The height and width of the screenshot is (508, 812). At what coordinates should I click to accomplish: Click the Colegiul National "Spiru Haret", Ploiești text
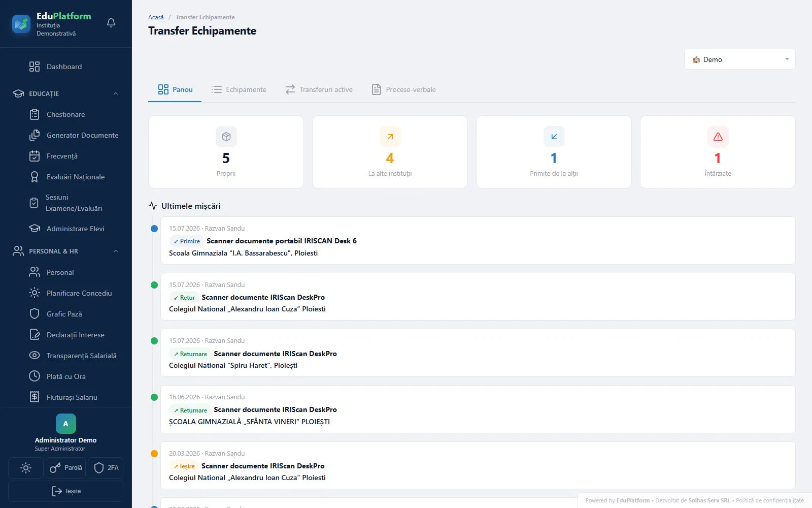pos(233,365)
